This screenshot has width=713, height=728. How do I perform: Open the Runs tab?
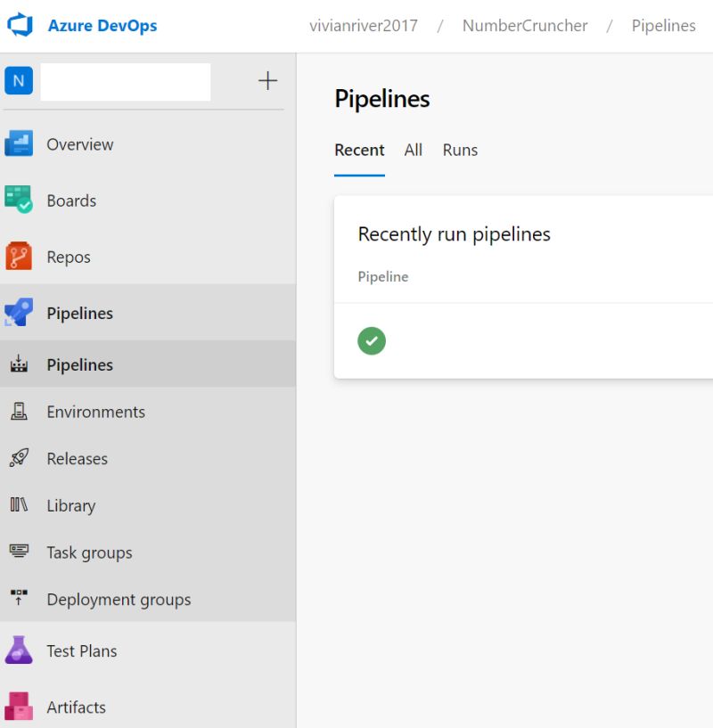coord(460,150)
